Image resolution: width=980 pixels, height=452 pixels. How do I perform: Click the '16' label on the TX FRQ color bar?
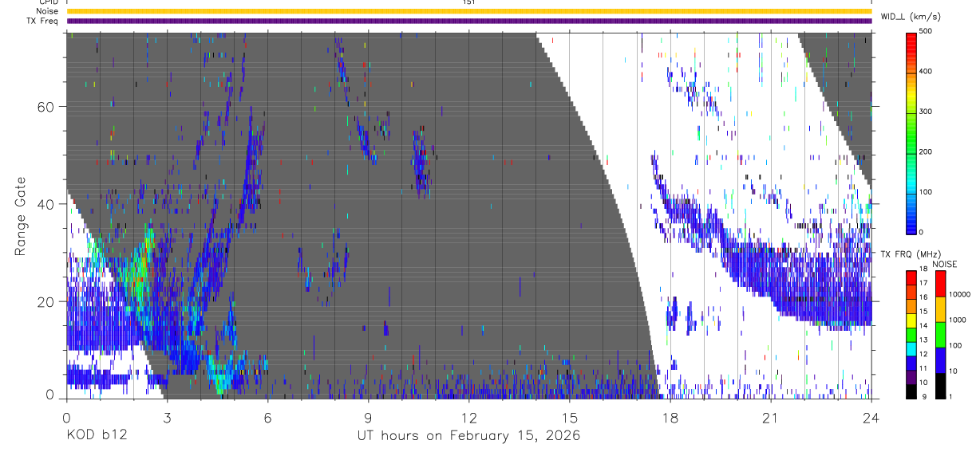click(923, 297)
